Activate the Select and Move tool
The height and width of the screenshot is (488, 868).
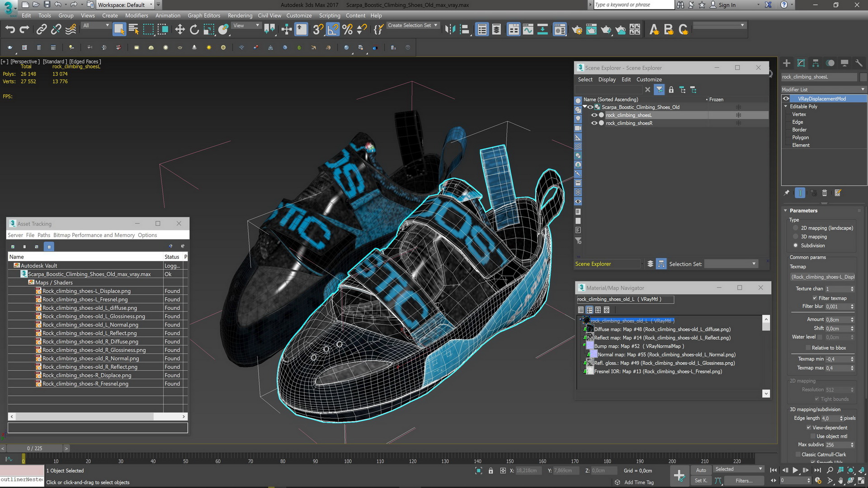click(180, 30)
